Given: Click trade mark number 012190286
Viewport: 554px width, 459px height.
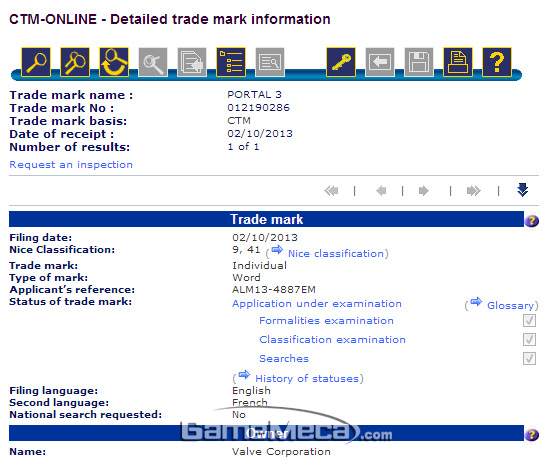Looking at the screenshot, I should pos(259,108).
